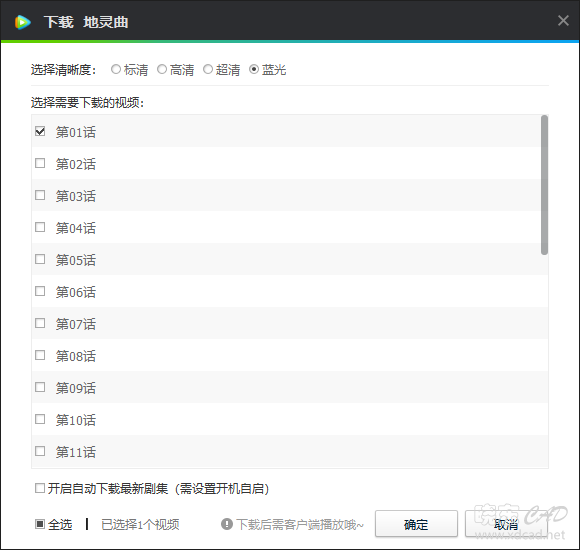Confirm download with 确定 button
The image size is (580, 550).
[x=416, y=524]
